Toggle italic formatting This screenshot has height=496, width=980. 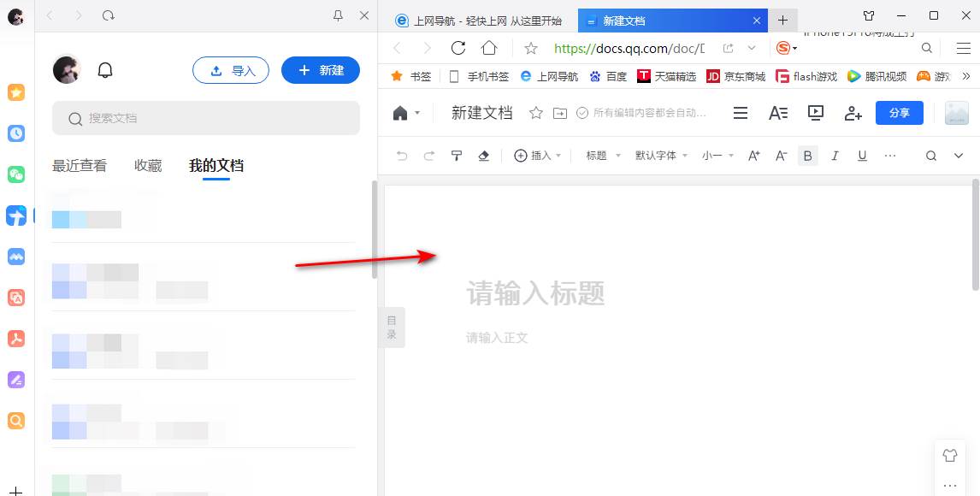835,156
